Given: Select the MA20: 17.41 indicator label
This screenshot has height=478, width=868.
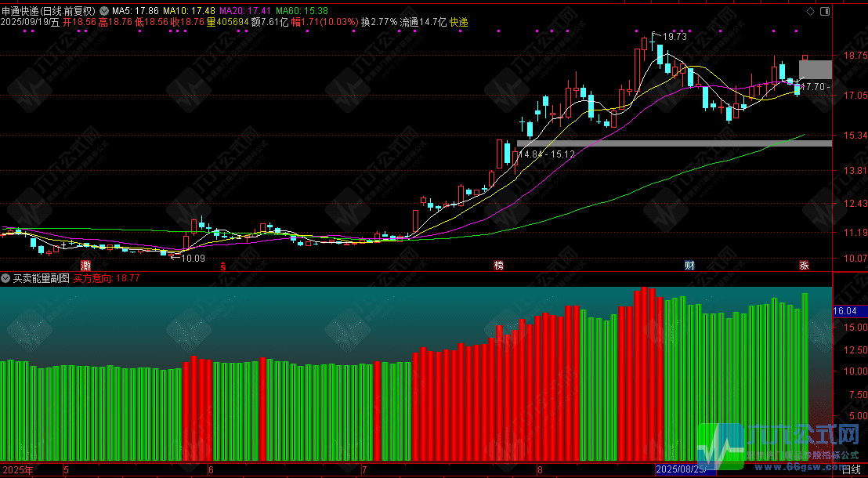Looking at the screenshot, I should [x=246, y=11].
